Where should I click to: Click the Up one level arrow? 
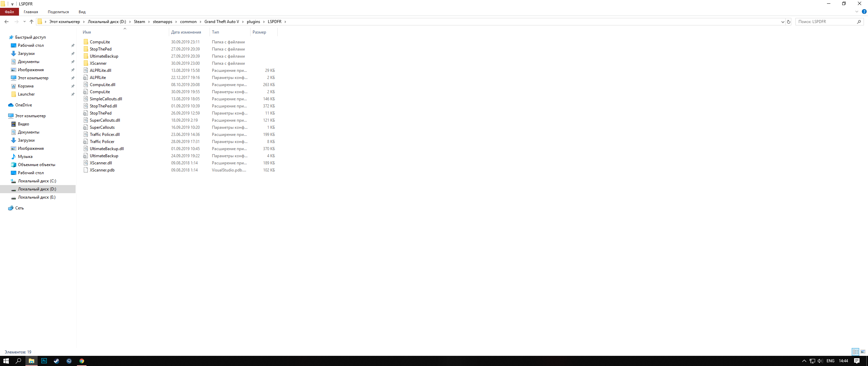pyautogui.click(x=32, y=22)
